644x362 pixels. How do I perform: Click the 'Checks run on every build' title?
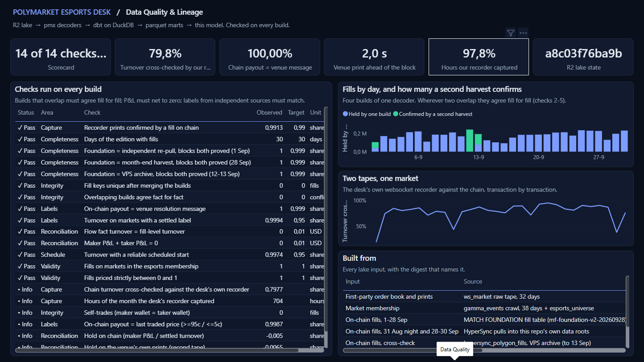[58, 89]
